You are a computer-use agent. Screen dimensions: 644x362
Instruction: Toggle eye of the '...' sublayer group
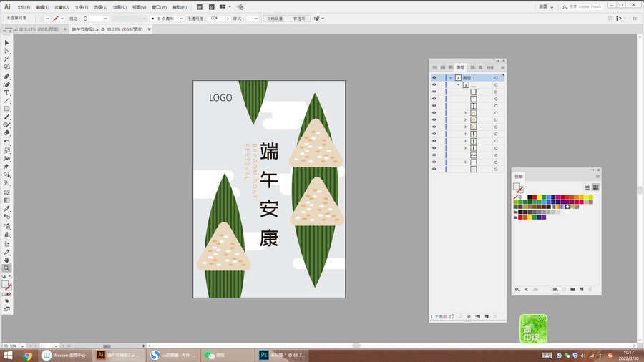pyautogui.click(x=434, y=84)
